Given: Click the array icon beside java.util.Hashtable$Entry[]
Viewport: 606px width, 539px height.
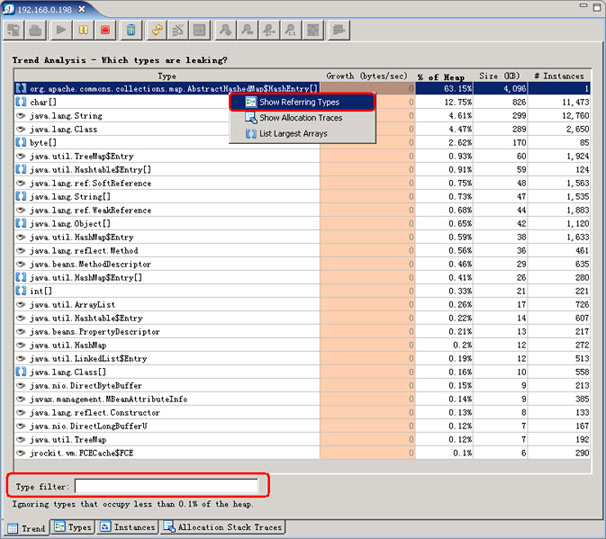Looking at the screenshot, I should coord(21,170).
